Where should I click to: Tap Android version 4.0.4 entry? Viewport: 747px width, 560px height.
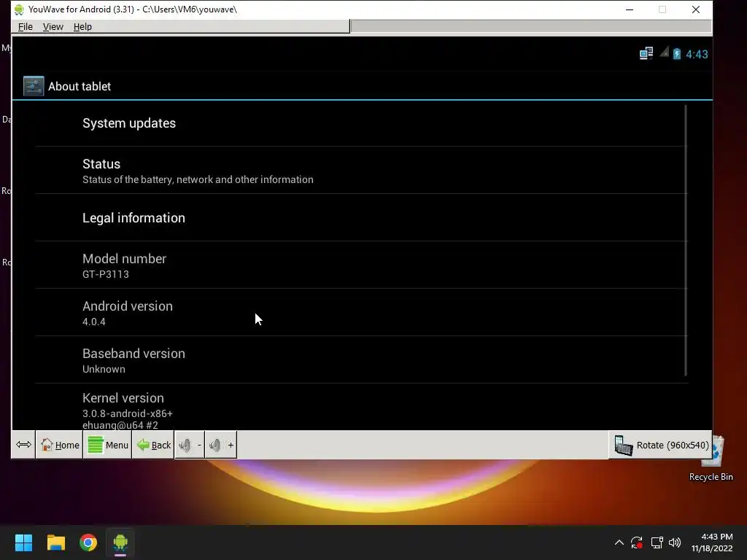tap(361, 312)
